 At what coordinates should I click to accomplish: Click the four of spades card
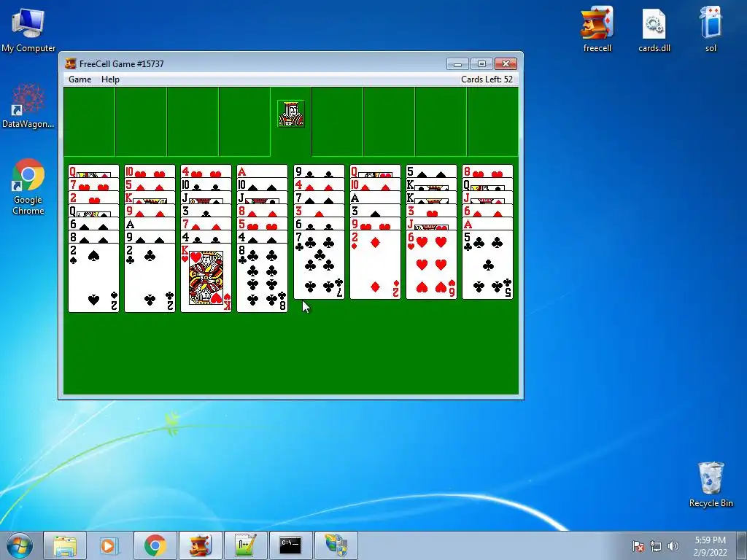[x=262, y=237]
